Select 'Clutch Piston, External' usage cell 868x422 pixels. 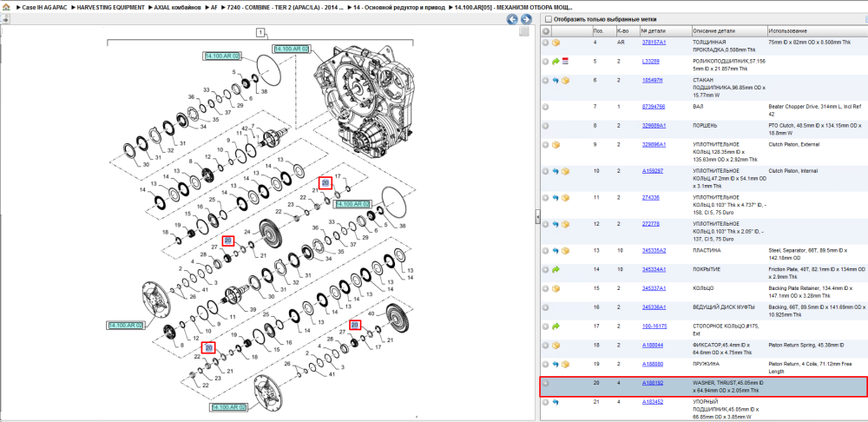point(792,144)
